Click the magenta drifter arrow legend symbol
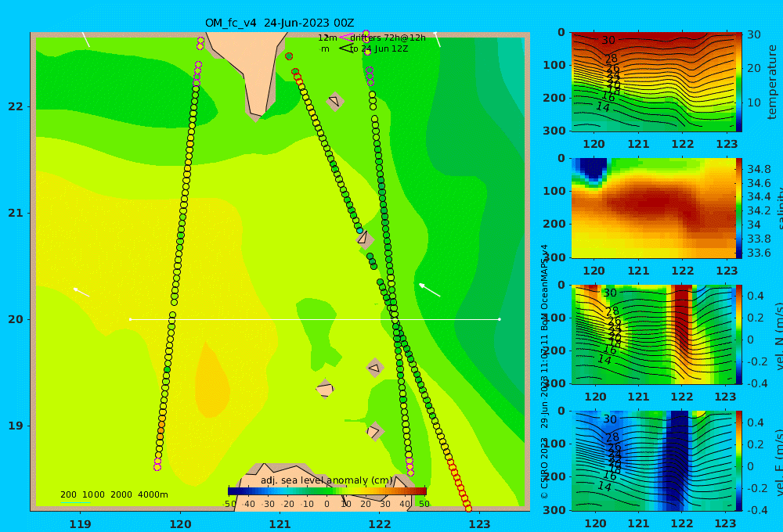The width and height of the screenshot is (783, 532). [346, 38]
